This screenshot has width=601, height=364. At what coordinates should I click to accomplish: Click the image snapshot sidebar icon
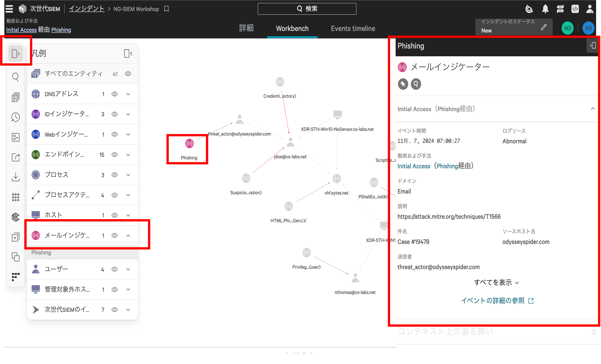(16, 137)
